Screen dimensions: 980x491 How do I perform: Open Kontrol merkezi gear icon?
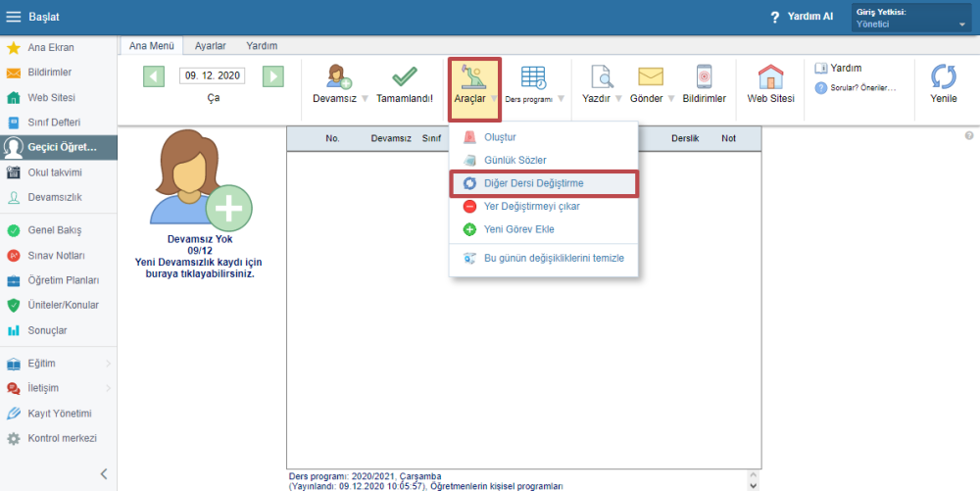(x=13, y=438)
